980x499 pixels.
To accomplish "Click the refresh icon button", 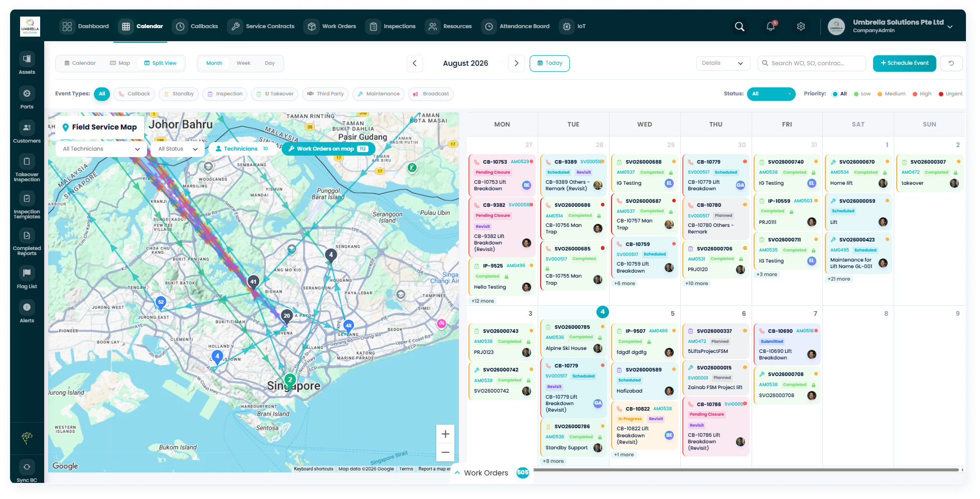I will (x=951, y=63).
